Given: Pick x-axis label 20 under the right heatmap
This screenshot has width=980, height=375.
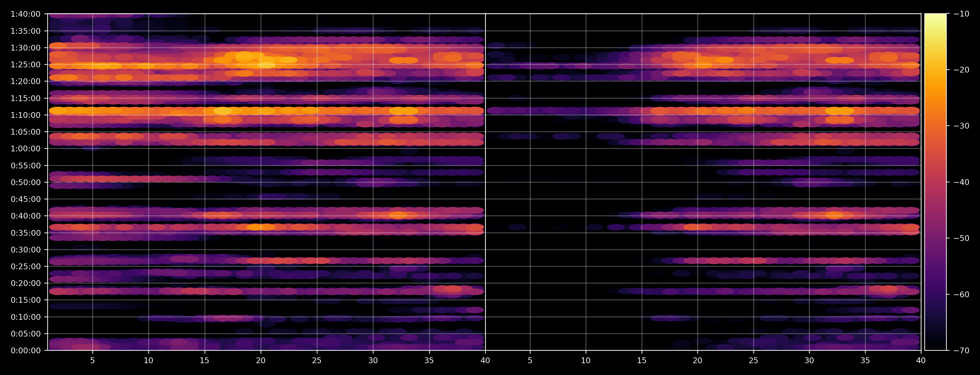Looking at the screenshot, I should (697, 360).
